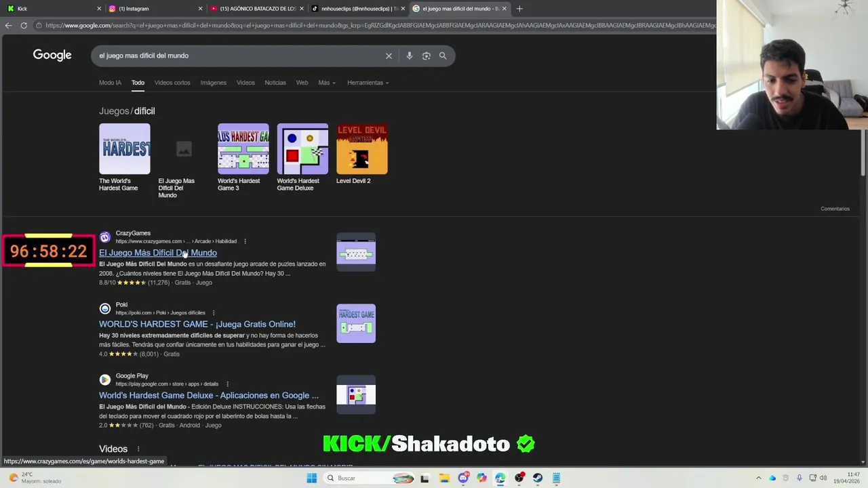Switch to the Instagram tab

[155, 8]
